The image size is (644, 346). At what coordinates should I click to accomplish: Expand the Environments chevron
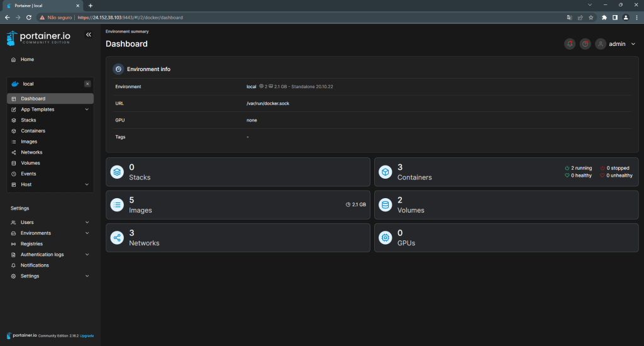(x=87, y=233)
